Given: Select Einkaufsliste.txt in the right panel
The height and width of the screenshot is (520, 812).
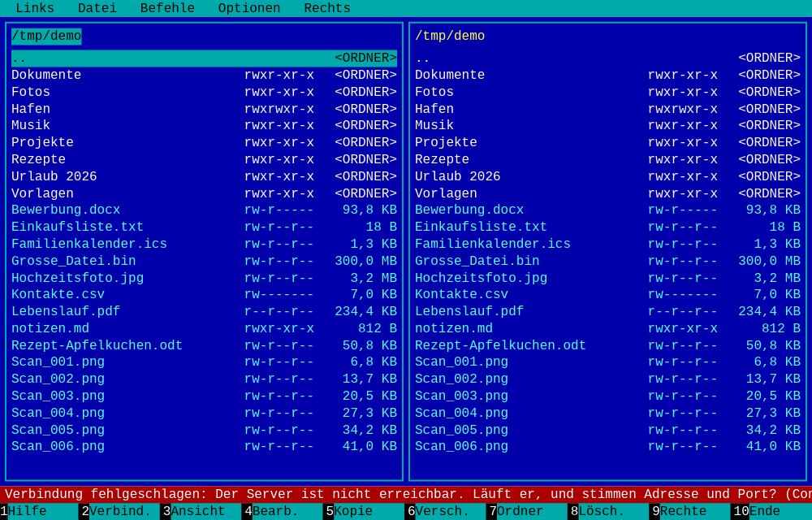Looking at the screenshot, I should tap(607, 227).
